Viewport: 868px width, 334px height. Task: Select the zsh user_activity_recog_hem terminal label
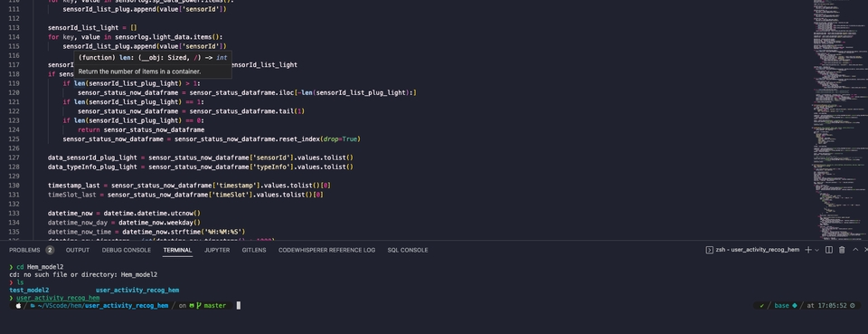point(758,250)
